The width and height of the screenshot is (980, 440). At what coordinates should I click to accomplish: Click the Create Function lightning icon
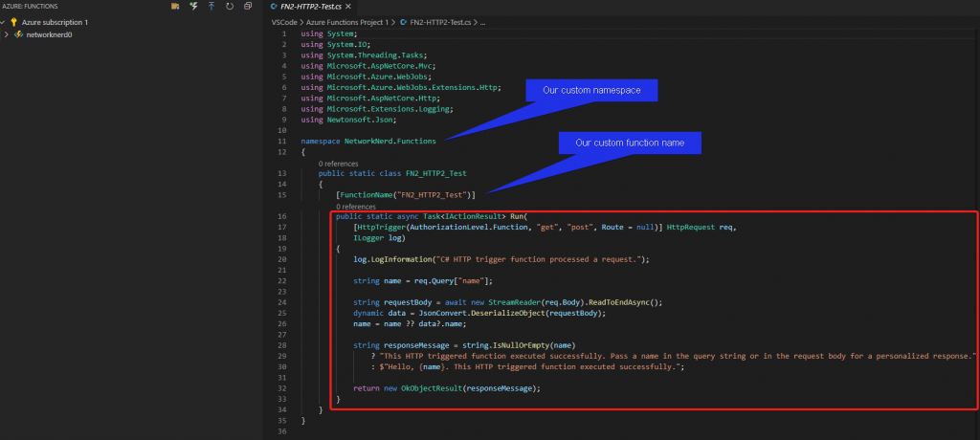(193, 7)
